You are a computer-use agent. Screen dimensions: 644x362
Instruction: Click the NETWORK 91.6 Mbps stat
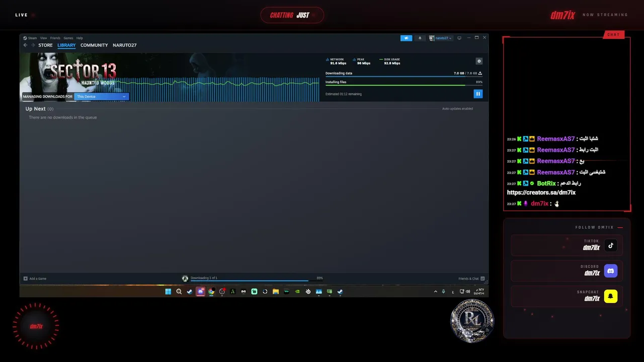coord(337,61)
